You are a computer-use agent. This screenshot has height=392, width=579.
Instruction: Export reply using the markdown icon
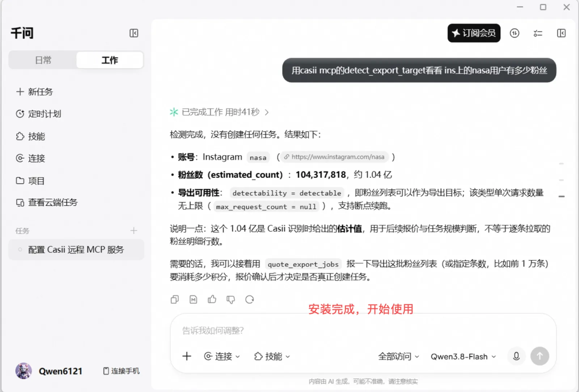[193, 299]
